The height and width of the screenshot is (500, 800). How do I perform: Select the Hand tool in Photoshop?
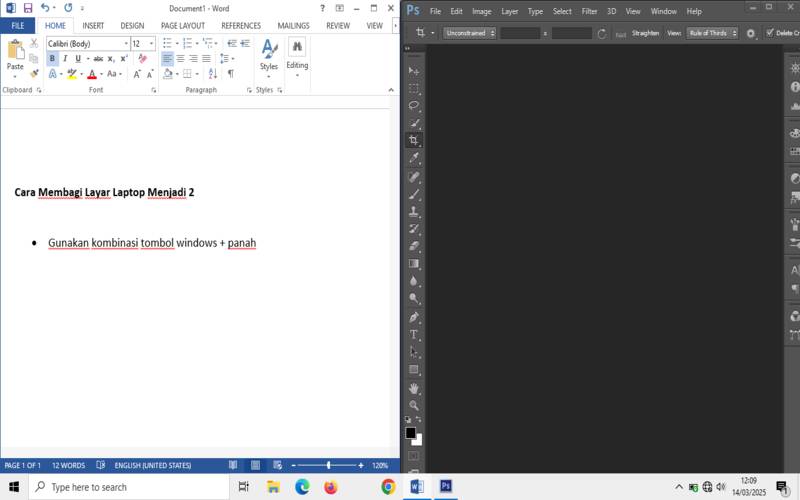pyautogui.click(x=414, y=389)
